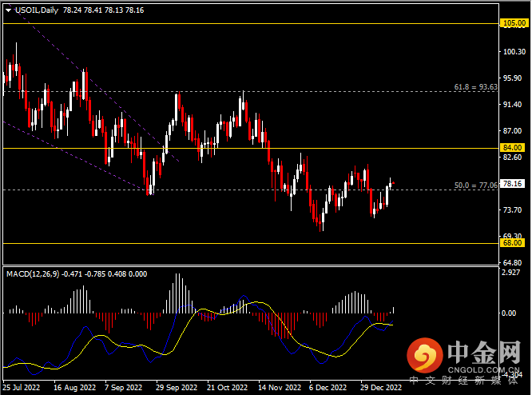Viewport: 532px width, 395px height.
Task: Click the 6 Dec 2022 date label
Action: pos(328,387)
